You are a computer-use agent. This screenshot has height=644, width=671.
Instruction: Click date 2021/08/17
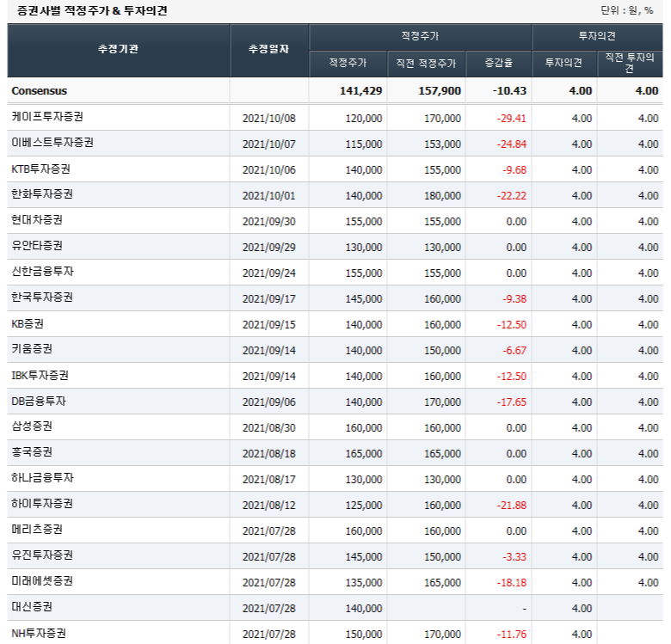[268, 480]
